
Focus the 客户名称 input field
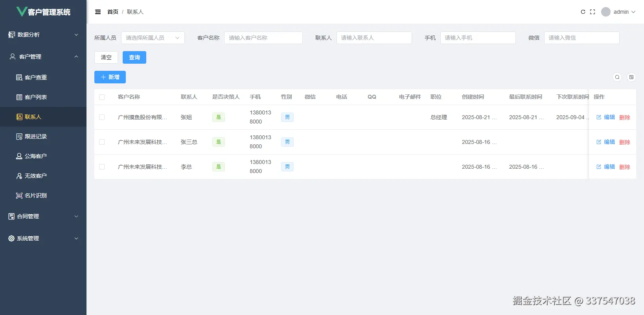(x=263, y=38)
